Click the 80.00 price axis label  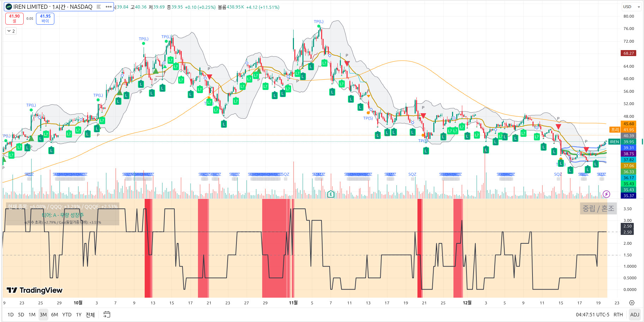(628, 16)
